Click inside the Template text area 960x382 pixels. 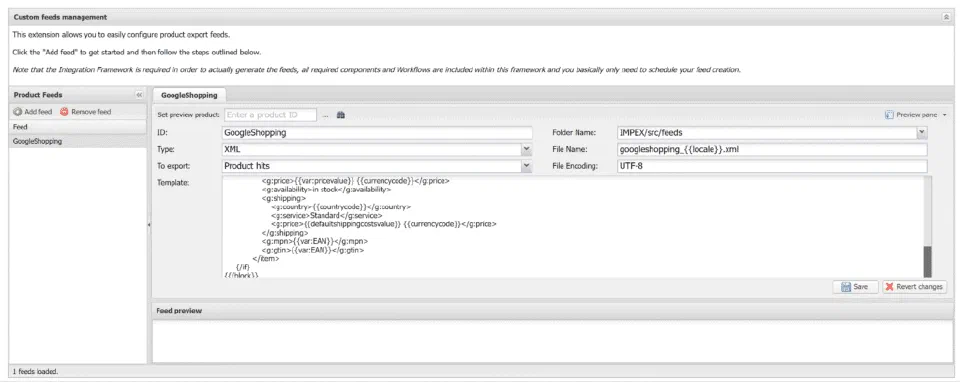pyautogui.click(x=572, y=227)
